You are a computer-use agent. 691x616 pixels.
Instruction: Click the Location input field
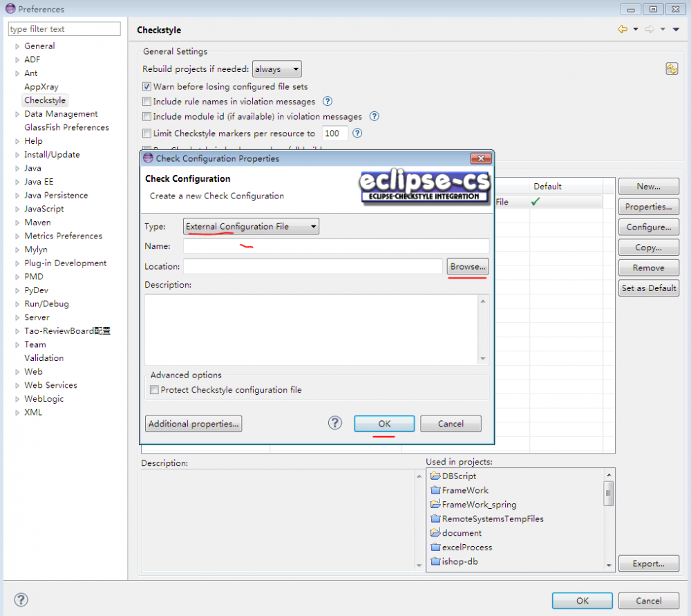(313, 266)
